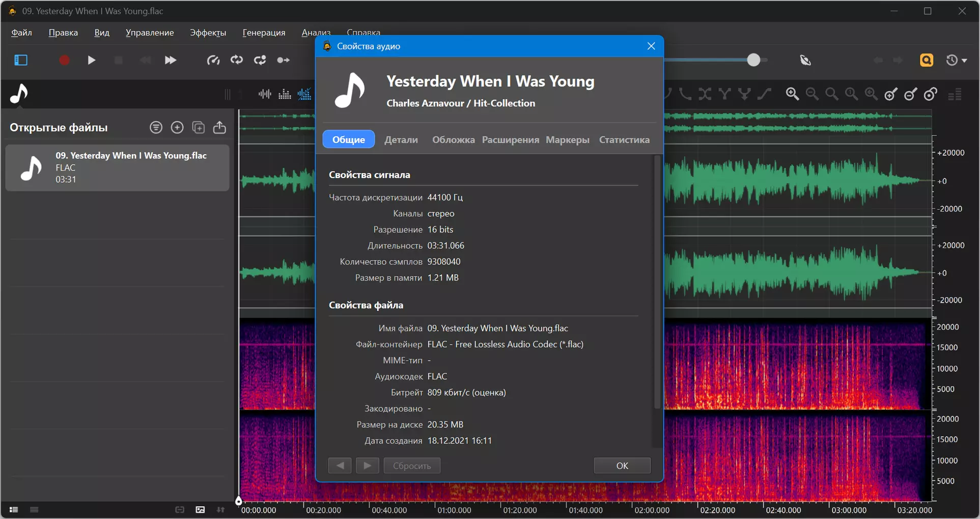Click the dialog's vertical scrollbar

(x=657, y=282)
